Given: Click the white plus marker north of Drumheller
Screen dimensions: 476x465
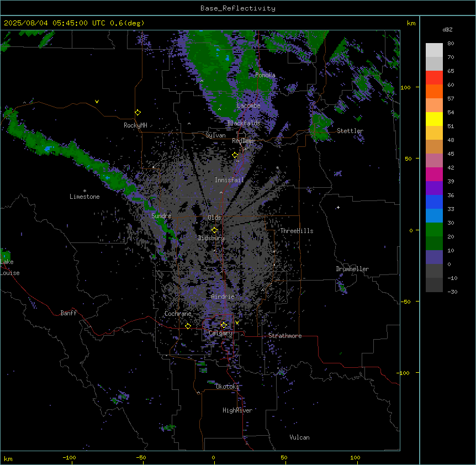Looking at the screenshot, I should (338, 207).
